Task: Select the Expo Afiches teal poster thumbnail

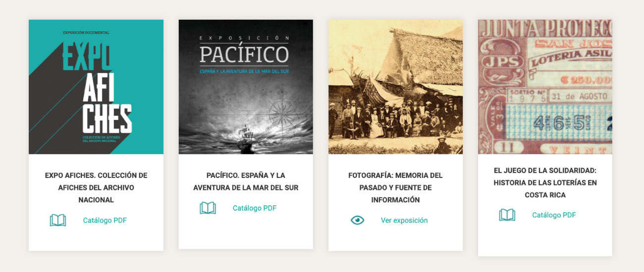Action: [96, 87]
